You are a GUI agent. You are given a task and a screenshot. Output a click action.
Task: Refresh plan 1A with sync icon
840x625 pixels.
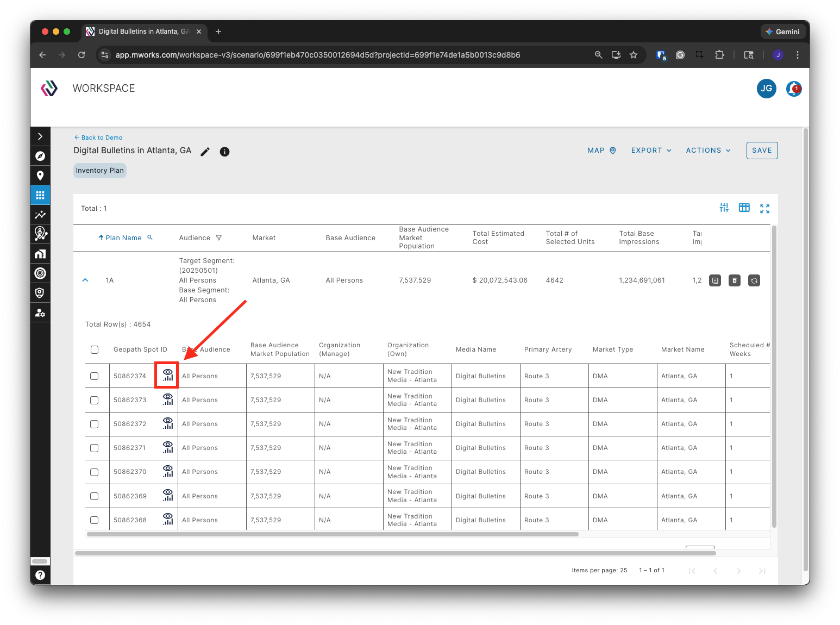(754, 280)
